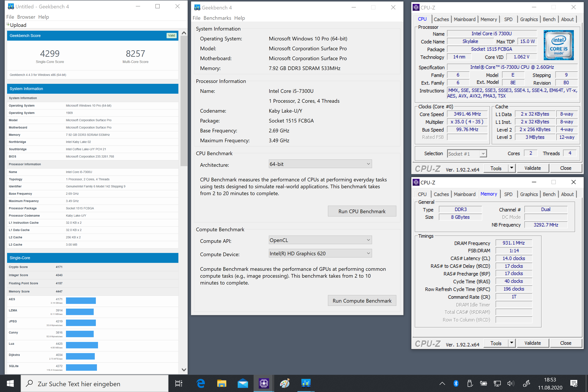The height and width of the screenshot is (392, 588).
Task: Click the AES score bar in Single-Core
Action: [81, 301]
